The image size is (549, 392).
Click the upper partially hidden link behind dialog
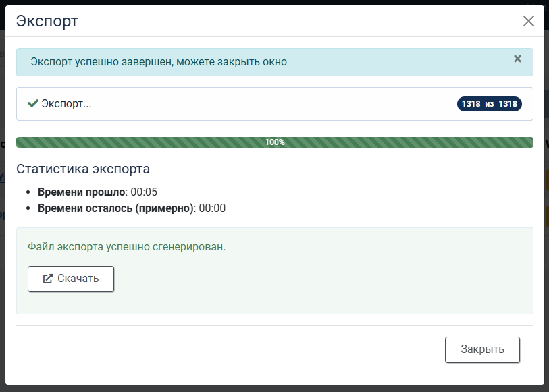pos(3,177)
